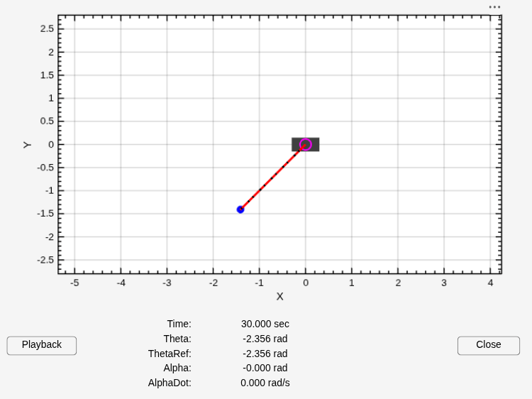The image size is (532, 399).
Task: Click the Time: label
Action: coord(179,324)
